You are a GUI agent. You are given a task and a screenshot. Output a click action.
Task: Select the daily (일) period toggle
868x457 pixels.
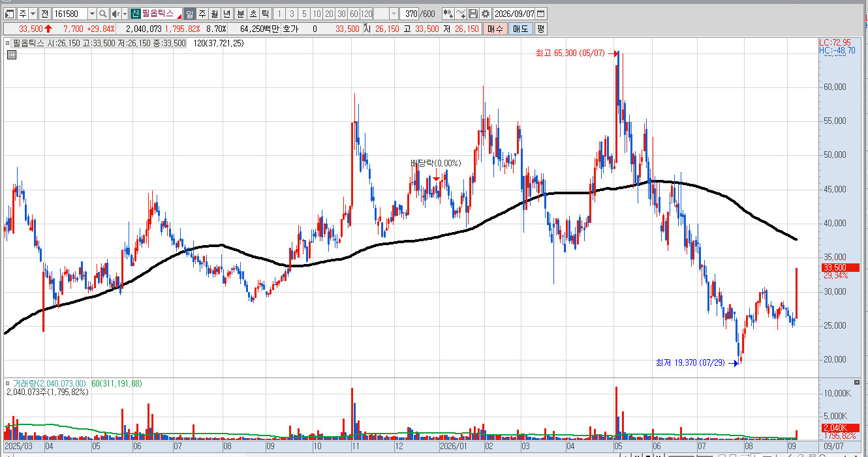(x=189, y=14)
